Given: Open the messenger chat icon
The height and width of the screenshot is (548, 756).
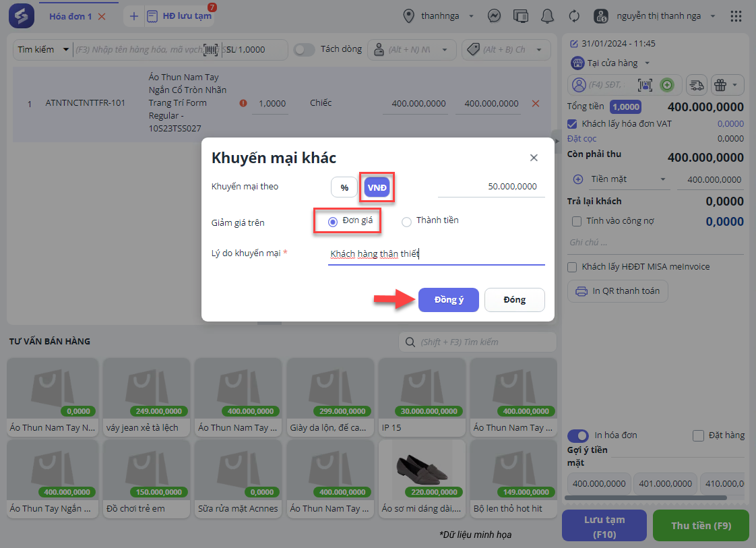Looking at the screenshot, I should pyautogui.click(x=494, y=16).
